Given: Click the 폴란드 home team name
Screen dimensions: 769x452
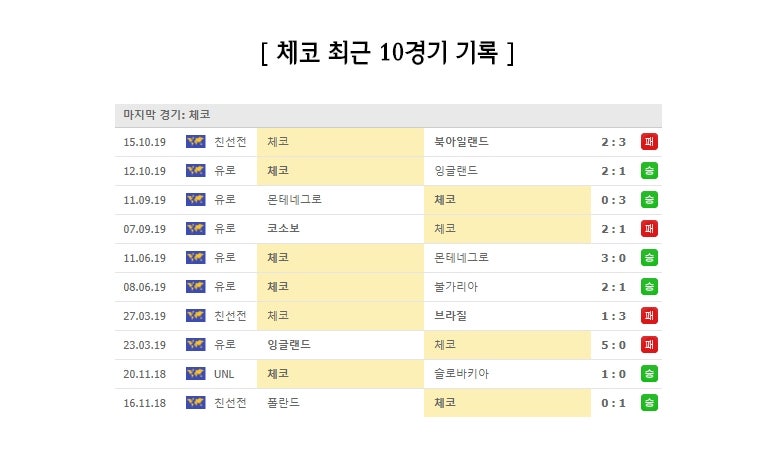Looking at the screenshot, I should (283, 403).
